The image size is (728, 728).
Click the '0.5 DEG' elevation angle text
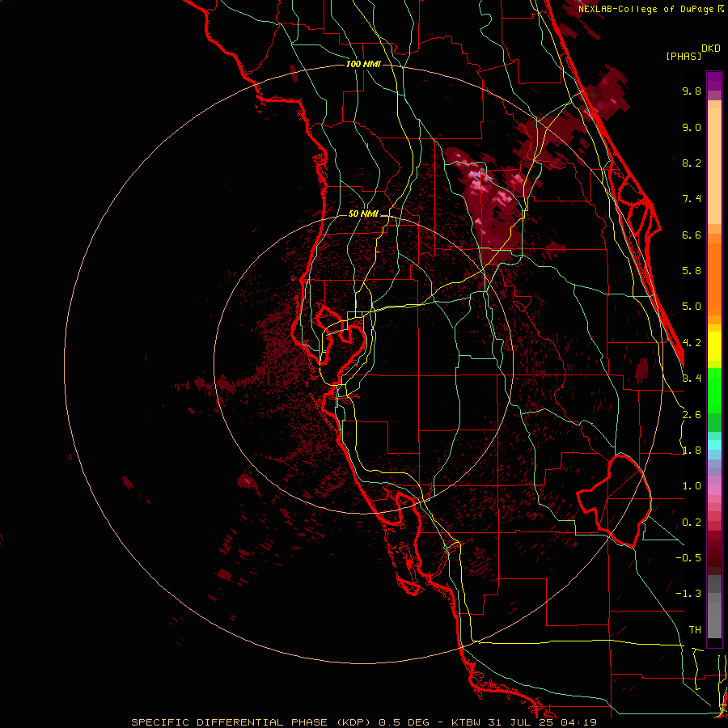pos(404,722)
